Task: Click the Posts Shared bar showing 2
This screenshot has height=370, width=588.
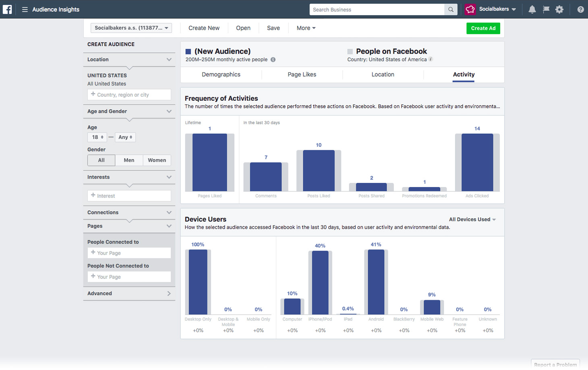Action: (x=371, y=187)
